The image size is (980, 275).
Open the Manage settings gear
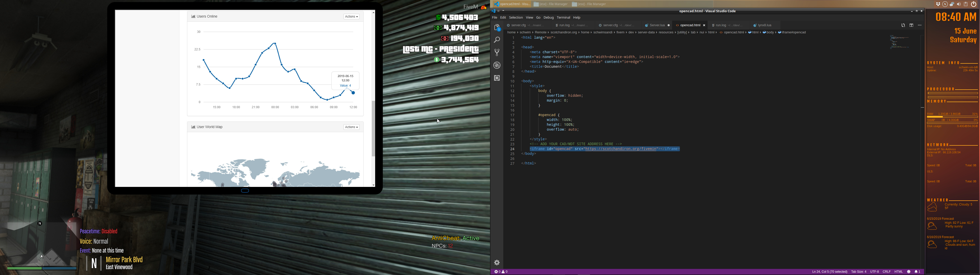(497, 263)
